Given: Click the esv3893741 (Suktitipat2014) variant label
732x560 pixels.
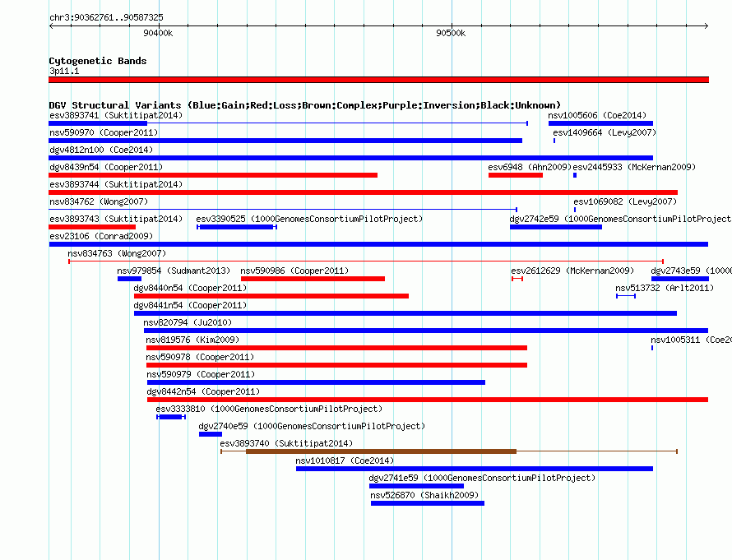Looking at the screenshot, I should tap(116, 115).
